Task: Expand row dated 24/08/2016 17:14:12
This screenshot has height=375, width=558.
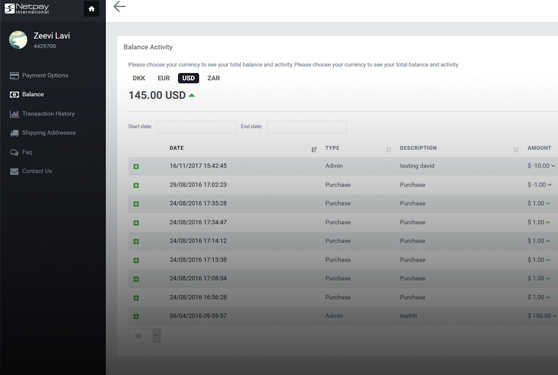Action: tap(136, 242)
